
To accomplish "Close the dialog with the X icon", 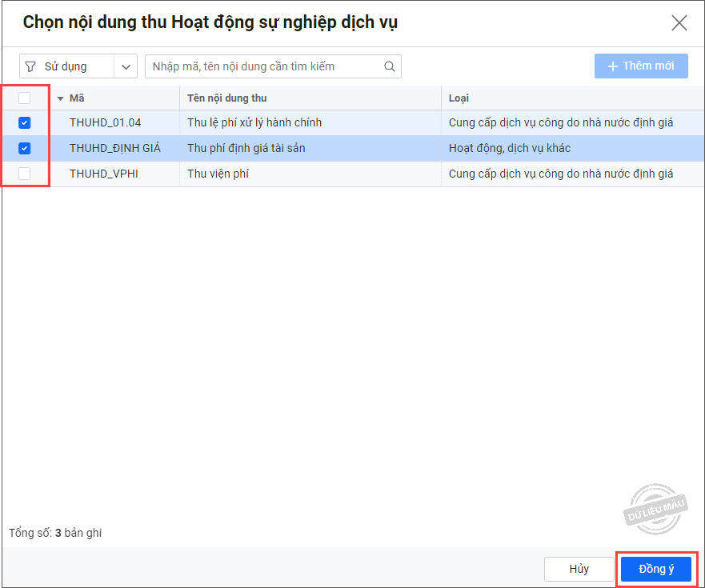I will [679, 22].
